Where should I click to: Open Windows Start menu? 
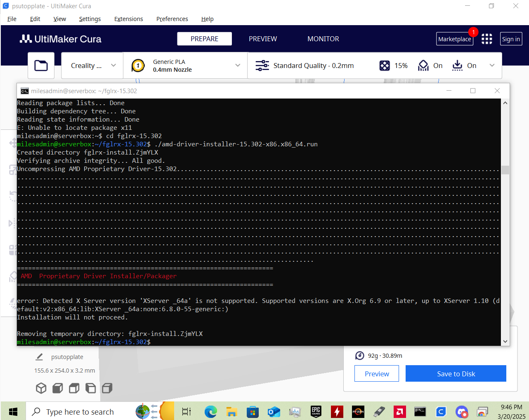click(x=13, y=411)
